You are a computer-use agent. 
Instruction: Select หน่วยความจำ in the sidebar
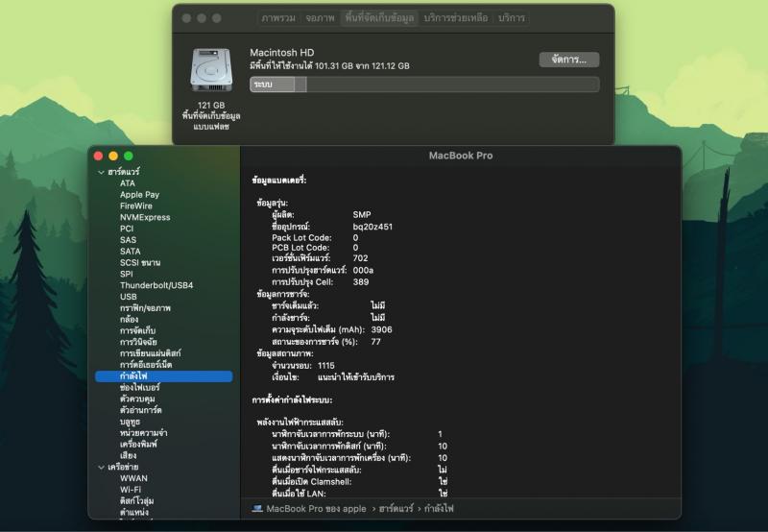tap(143, 432)
